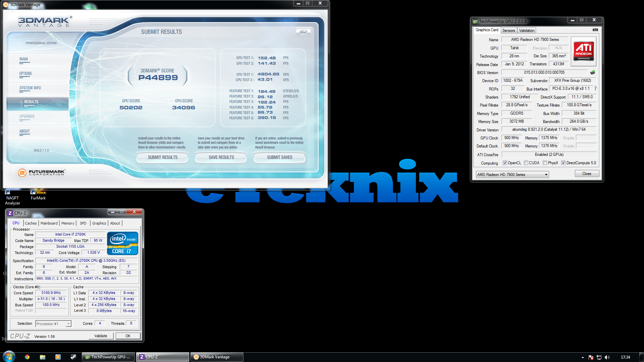Click the SUBMIT RESULTS button

point(162,158)
